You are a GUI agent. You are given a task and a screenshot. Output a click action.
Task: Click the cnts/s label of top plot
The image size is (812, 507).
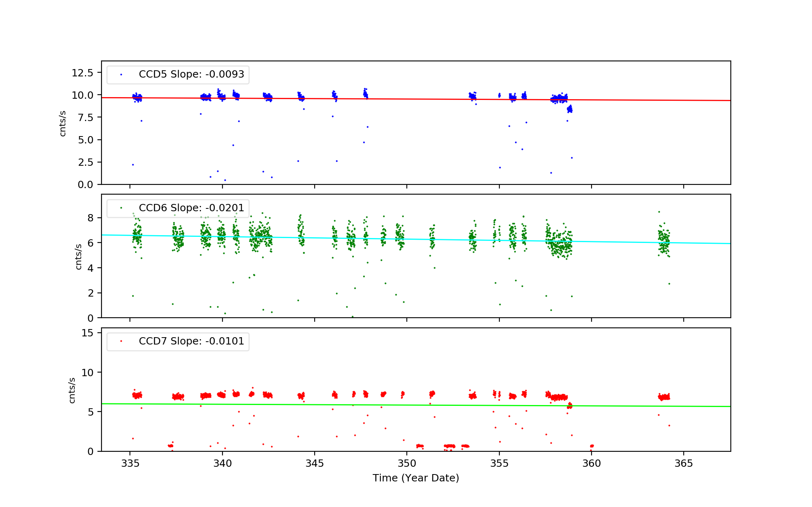click(63, 123)
